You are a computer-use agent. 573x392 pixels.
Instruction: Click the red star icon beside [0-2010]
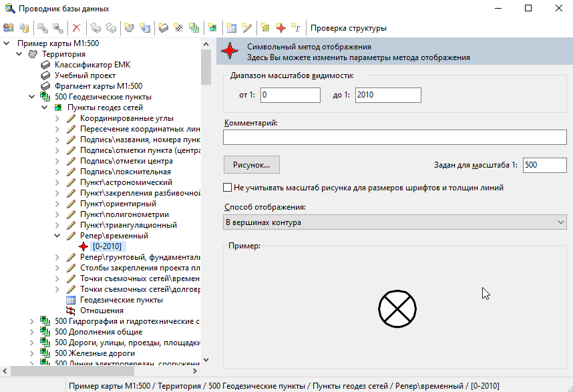point(83,246)
